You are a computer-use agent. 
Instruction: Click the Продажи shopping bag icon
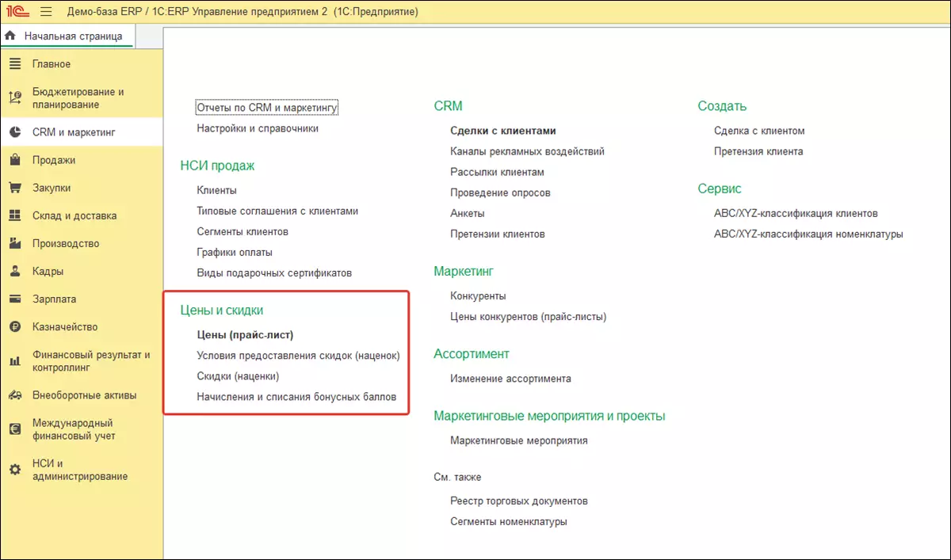pos(15,160)
